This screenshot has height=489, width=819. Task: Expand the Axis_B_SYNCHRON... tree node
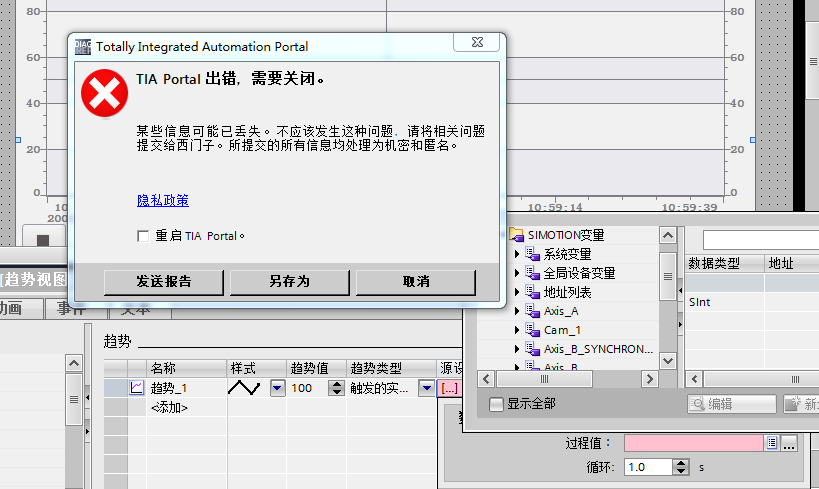pos(517,348)
